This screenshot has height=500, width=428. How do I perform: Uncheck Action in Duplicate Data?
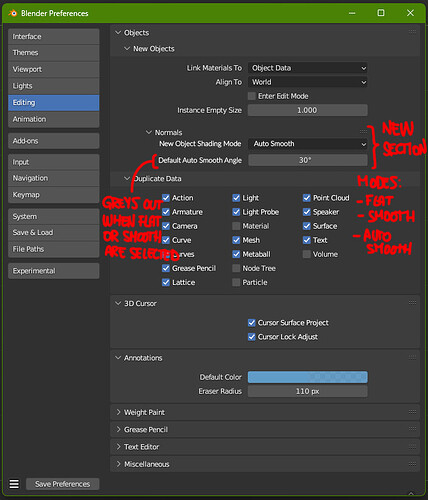166,198
